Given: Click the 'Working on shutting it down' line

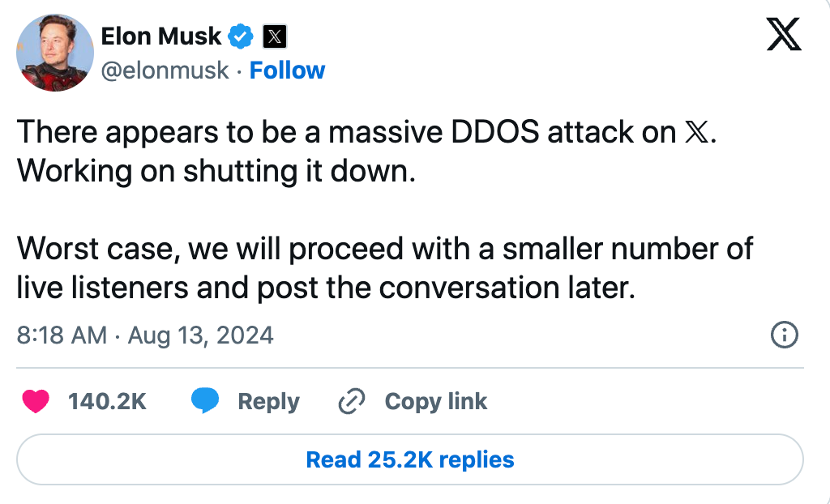Looking at the screenshot, I should pos(216,172).
